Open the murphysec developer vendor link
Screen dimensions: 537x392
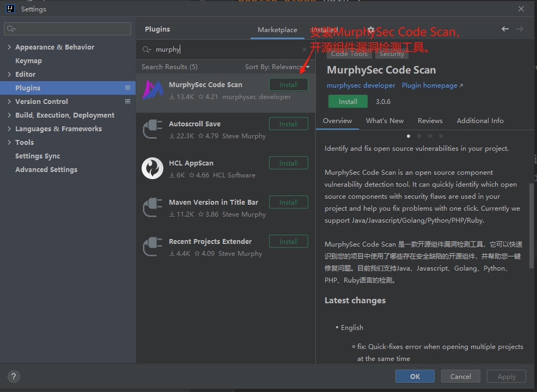[361, 85]
